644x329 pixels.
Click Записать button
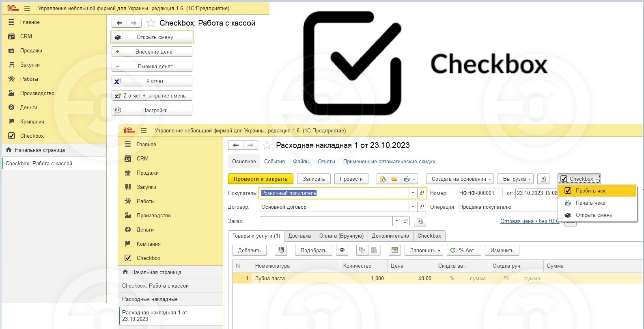(x=314, y=179)
